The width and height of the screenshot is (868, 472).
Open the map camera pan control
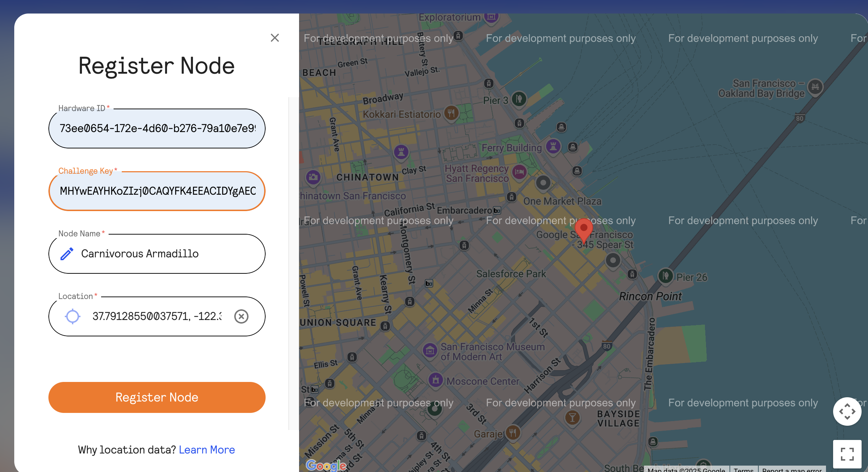[x=847, y=411]
